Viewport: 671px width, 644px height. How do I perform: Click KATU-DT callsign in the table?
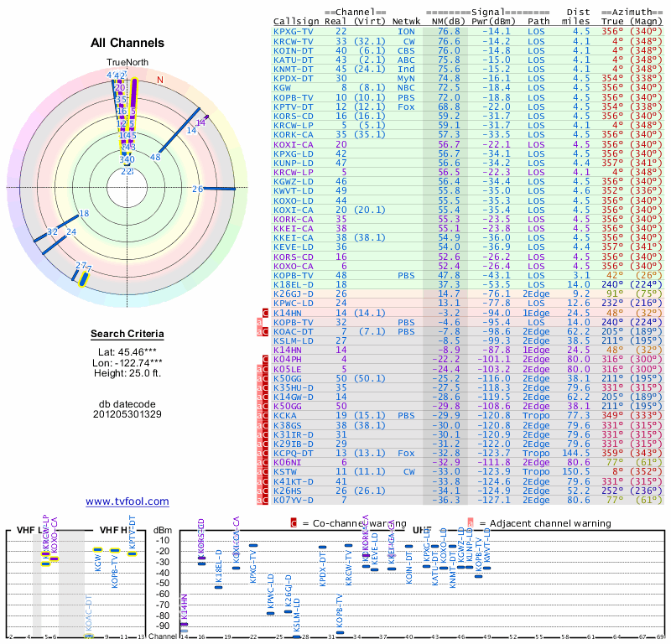[294, 60]
